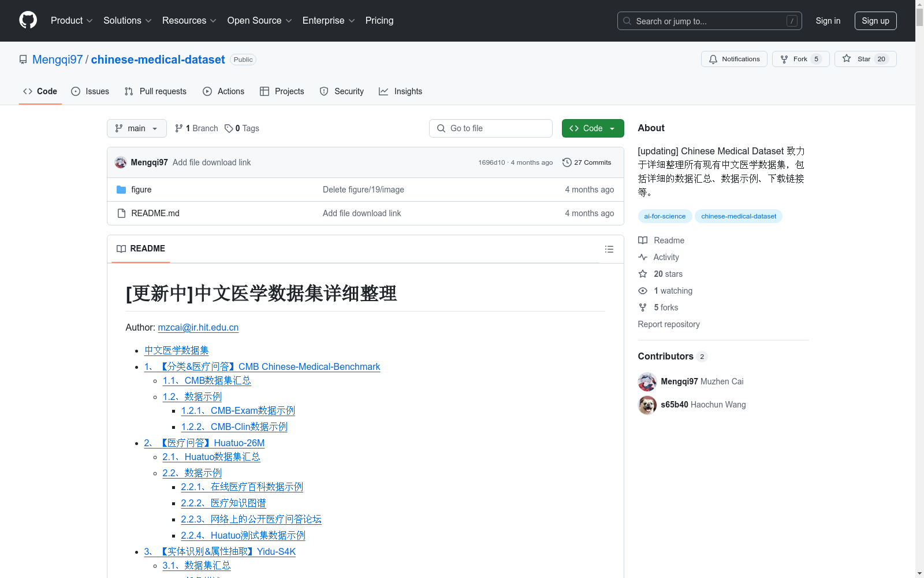Star the chinese-medical-dataset repository
The height and width of the screenshot is (578, 924).
865,59
